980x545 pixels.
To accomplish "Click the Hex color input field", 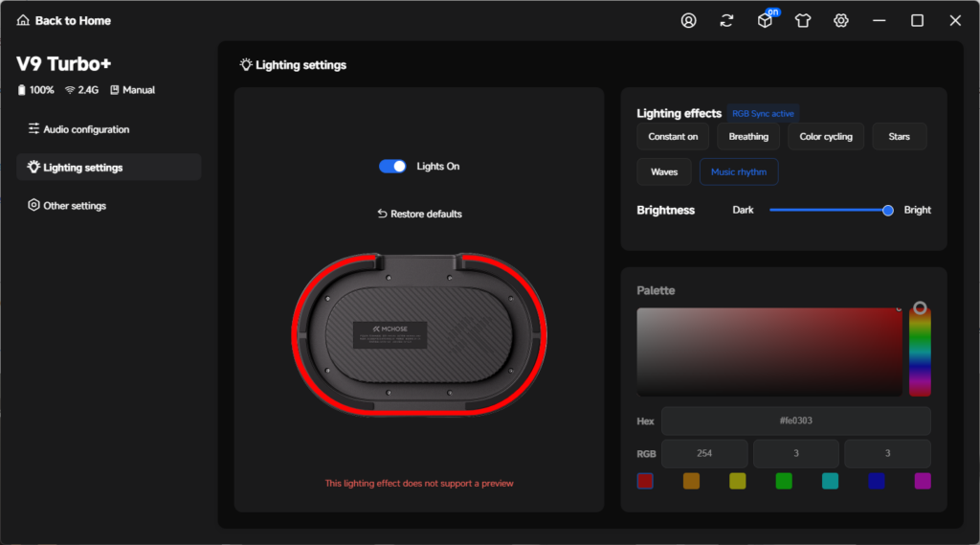I will pos(795,421).
